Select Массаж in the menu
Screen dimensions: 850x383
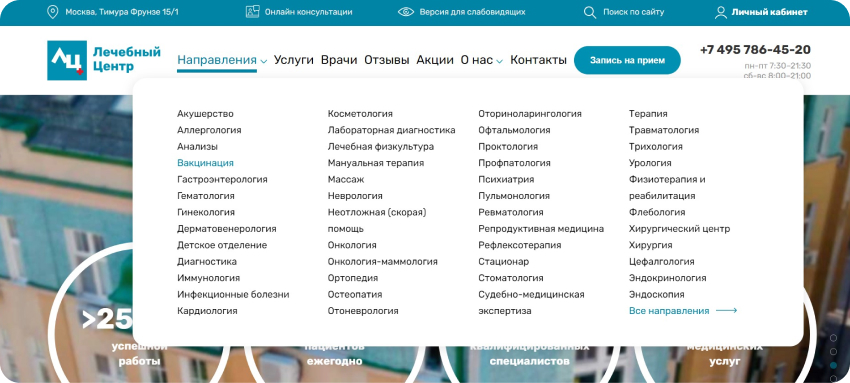346,179
